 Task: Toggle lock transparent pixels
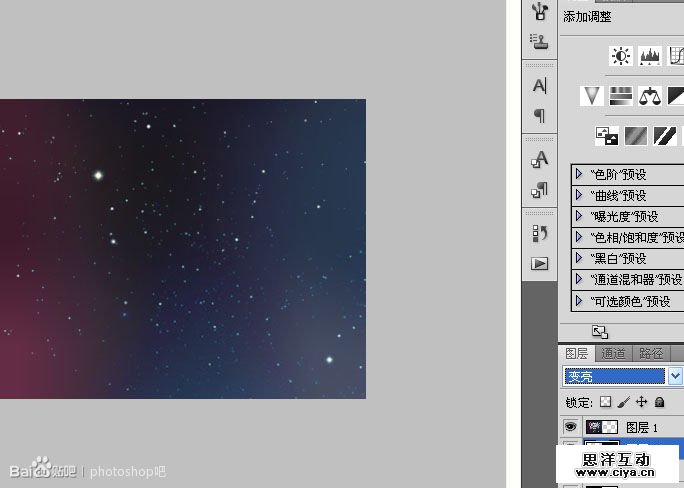[x=605, y=402]
